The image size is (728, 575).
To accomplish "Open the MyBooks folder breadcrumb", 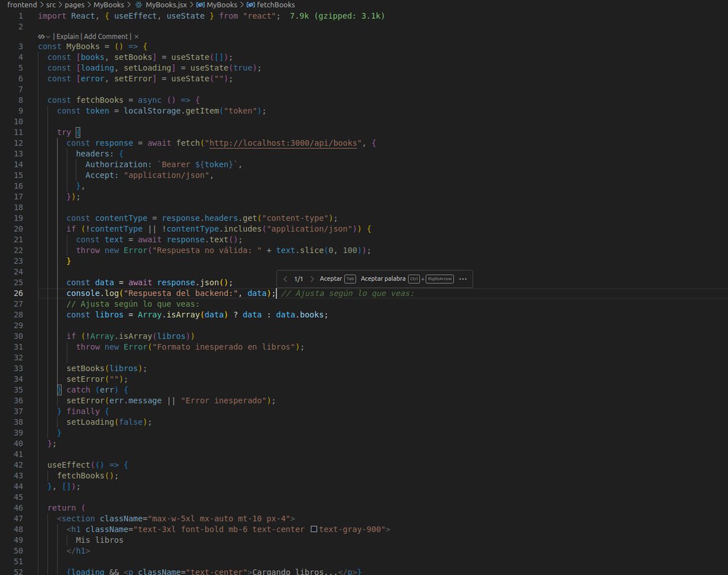I will [x=109, y=5].
